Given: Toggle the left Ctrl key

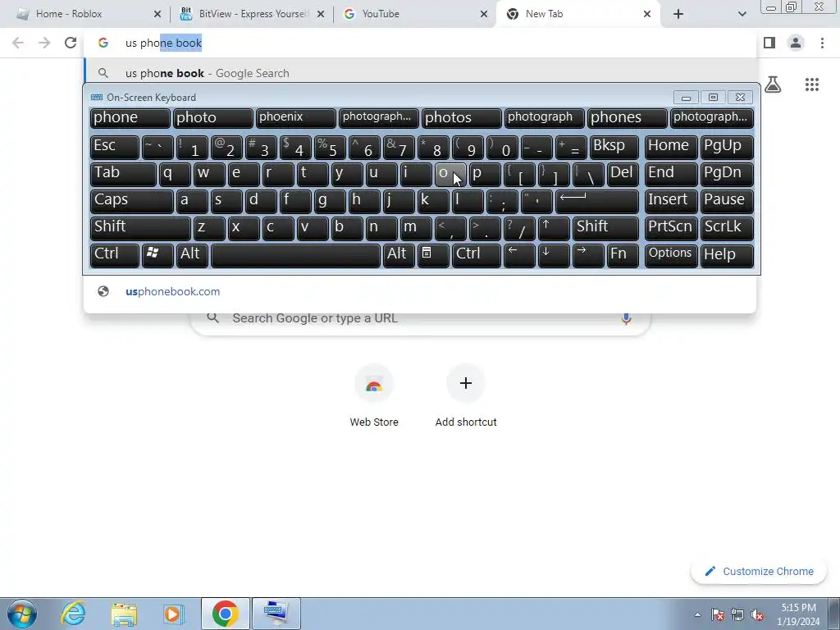Looking at the screenshot, I should tap(115, 255).
